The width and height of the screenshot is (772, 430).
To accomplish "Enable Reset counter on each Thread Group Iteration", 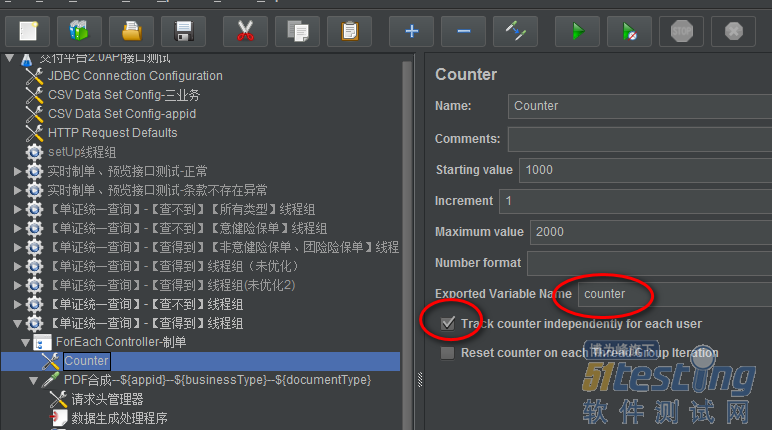I will [x=448, y=353].
